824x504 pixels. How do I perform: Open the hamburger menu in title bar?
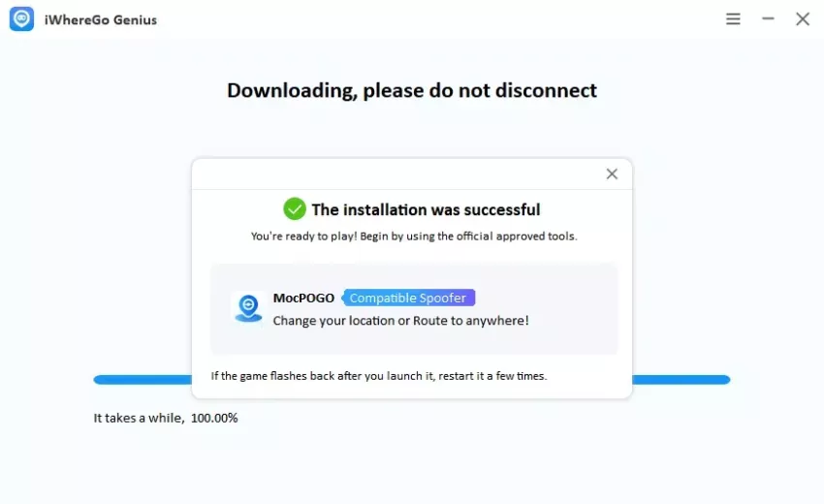[x=733, y=19]
